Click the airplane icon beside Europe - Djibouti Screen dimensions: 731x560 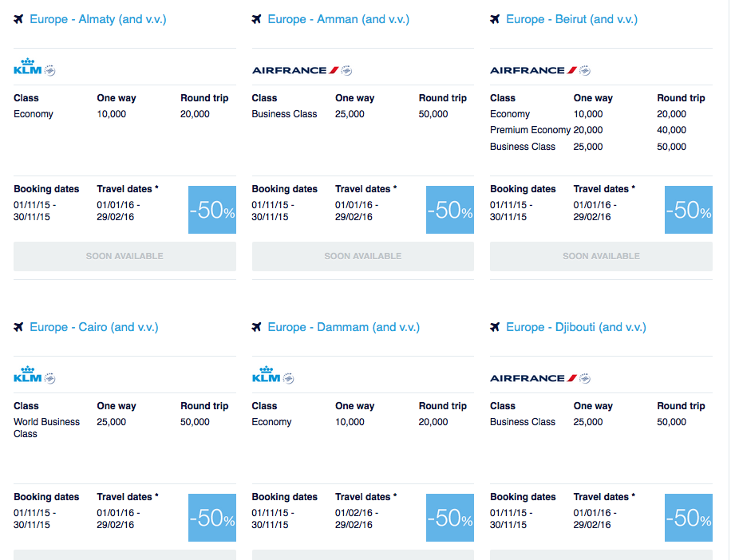click(495, 327)
